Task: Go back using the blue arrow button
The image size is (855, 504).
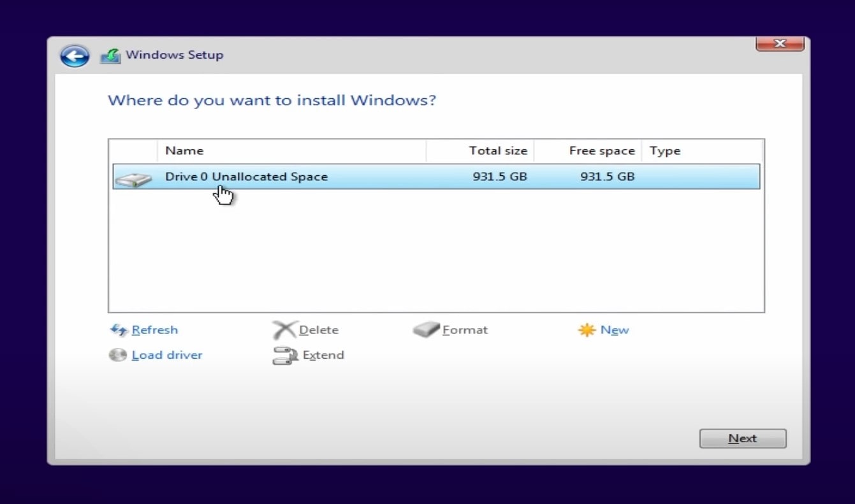Action: [75, 56]
